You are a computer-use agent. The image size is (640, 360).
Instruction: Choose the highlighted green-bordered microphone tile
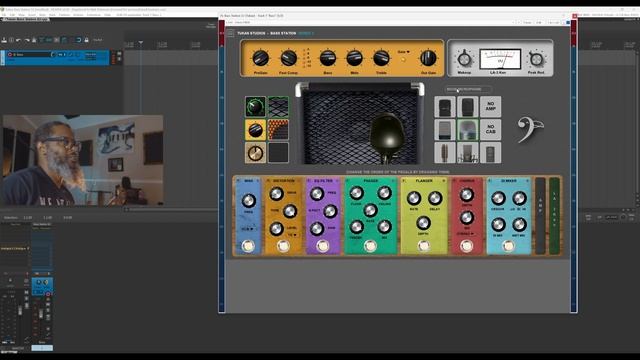(x=468, y=130)
